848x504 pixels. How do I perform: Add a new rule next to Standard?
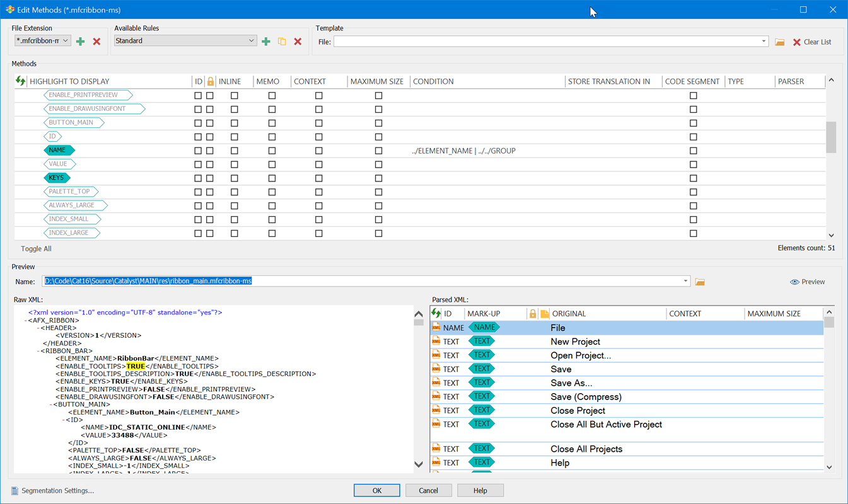(266, 42)
